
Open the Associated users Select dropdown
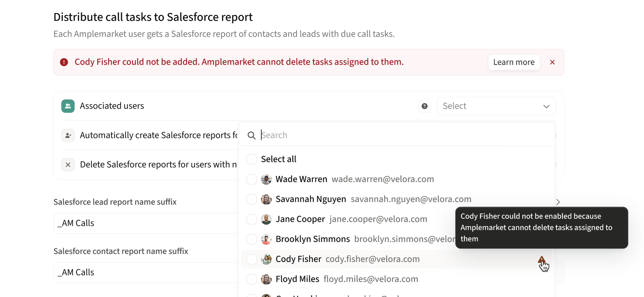[x=487, y=106]
